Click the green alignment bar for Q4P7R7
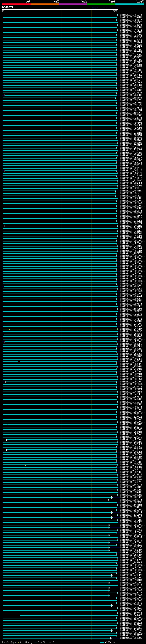 (60, 329)
